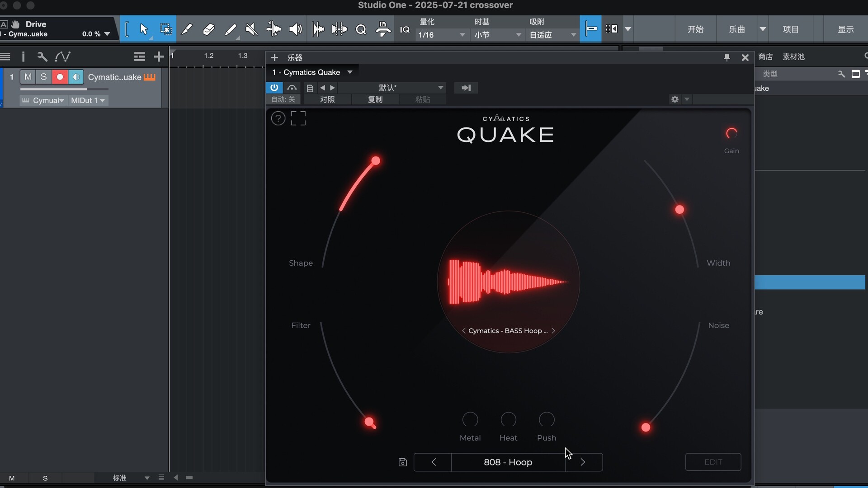Screen dimensions: 868x488
Task: Go to next preset after 808 - Hoop
Action: pyautogui.click(x=583, y=462)
